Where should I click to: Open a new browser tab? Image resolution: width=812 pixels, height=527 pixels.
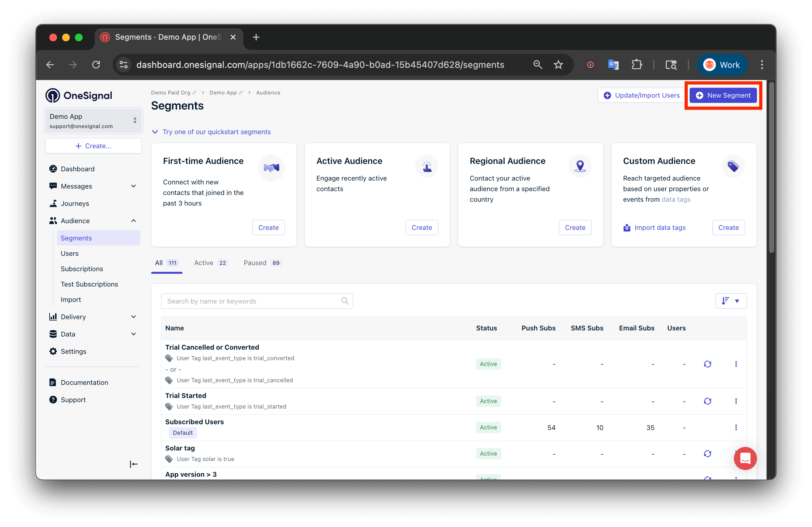pyautogui.click(x=256, y=37)
